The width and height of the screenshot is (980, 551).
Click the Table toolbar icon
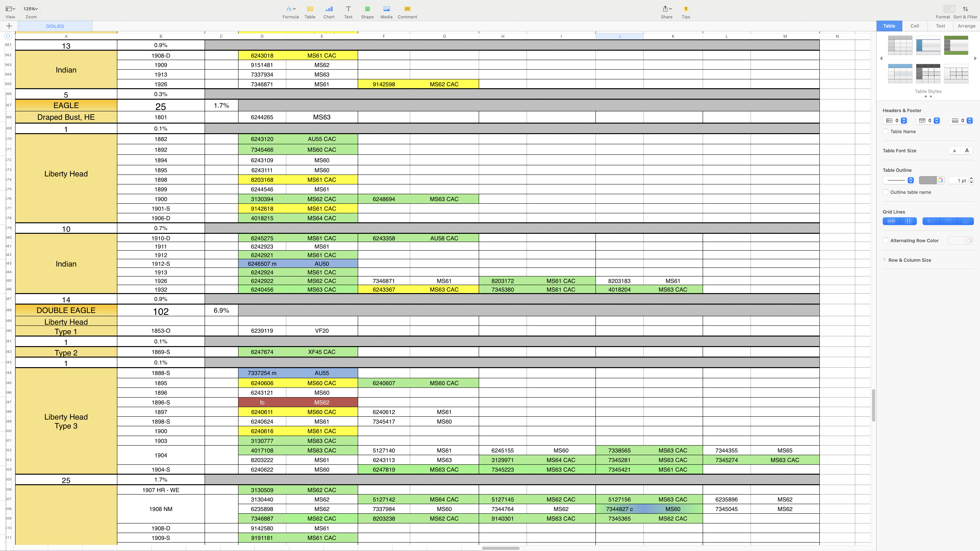[x=310, y=9]
